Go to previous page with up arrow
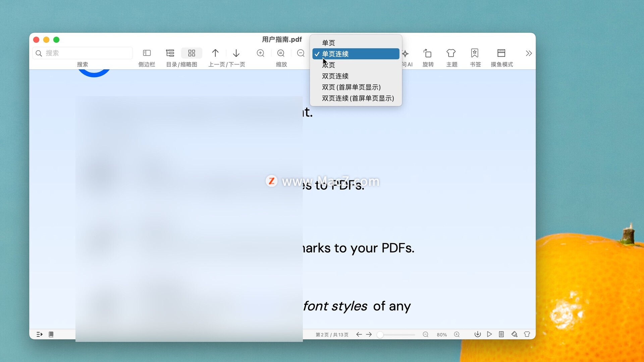Image resolution: width=644 pixels, height=362 pixels. pyautogui.click(x=215, y=53)
